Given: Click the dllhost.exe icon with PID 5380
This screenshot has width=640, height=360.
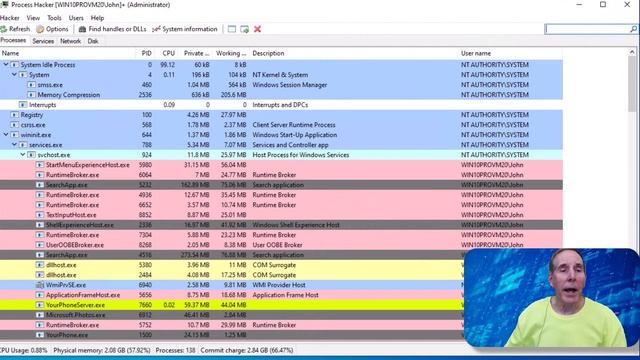Looking at the screenshot, I should click(40, 265).
